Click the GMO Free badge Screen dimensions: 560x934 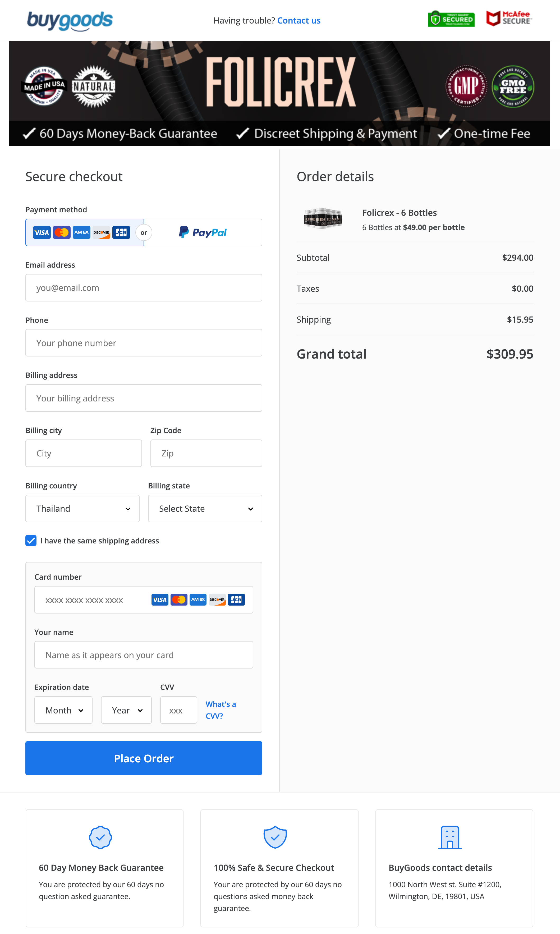[x=513, y=86]
